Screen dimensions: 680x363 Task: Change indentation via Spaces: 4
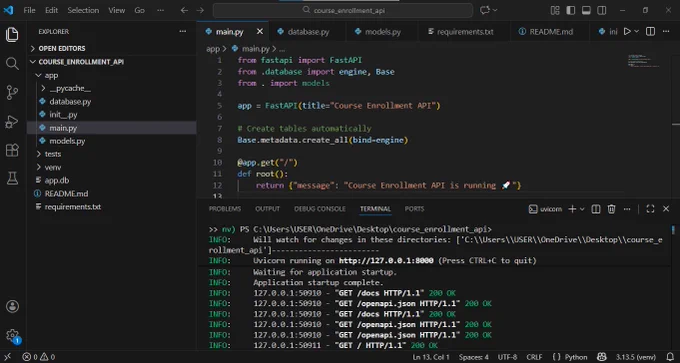pos(474,357)
